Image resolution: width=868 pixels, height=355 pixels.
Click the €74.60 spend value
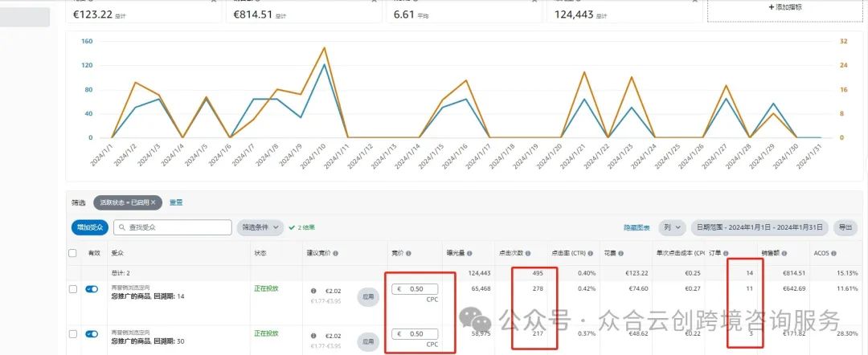637,288
